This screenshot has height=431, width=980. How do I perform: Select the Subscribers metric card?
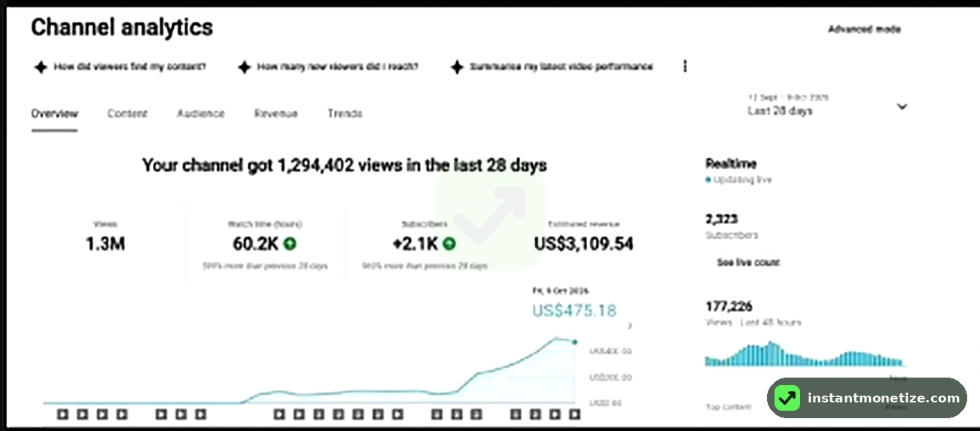425,244
